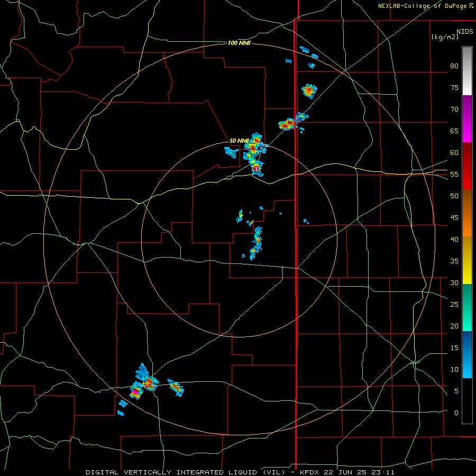Click the blue segment of the color bar
Viewport: 476px width, 476px height.
tap(467, 354)
